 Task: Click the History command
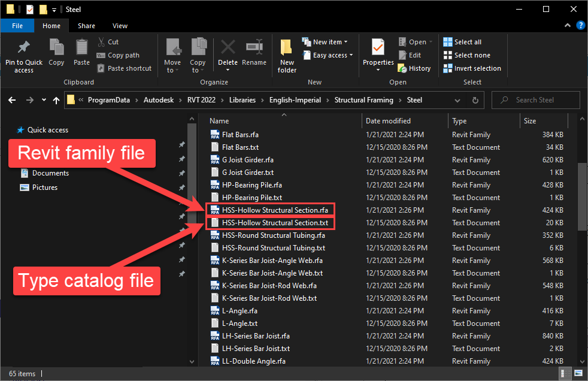pos(414,68)
